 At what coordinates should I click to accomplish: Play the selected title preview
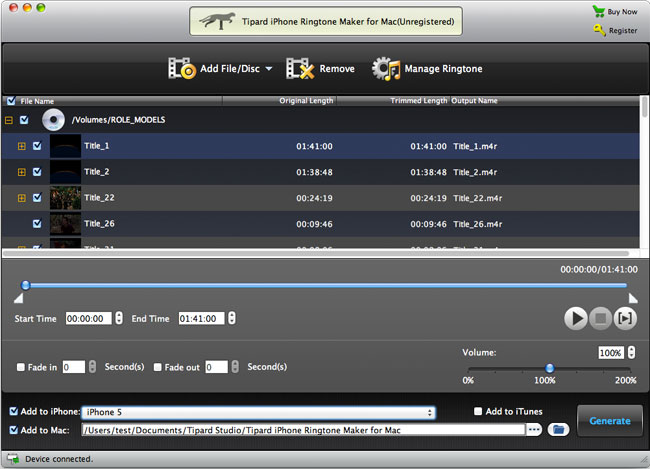point(576,318)
